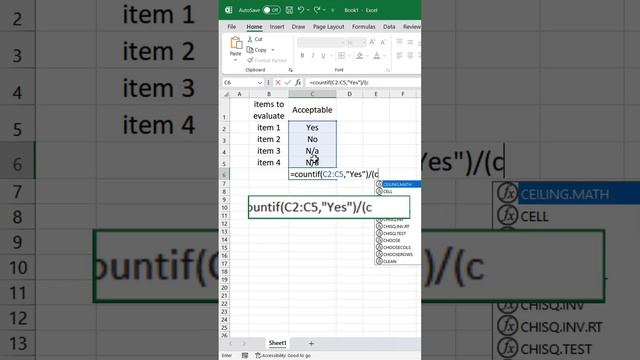Image resolution: width=640 pixels, height=360 pixels.
Task: Click the macro recording status bar icon
Action: click(x=244, y=356)
